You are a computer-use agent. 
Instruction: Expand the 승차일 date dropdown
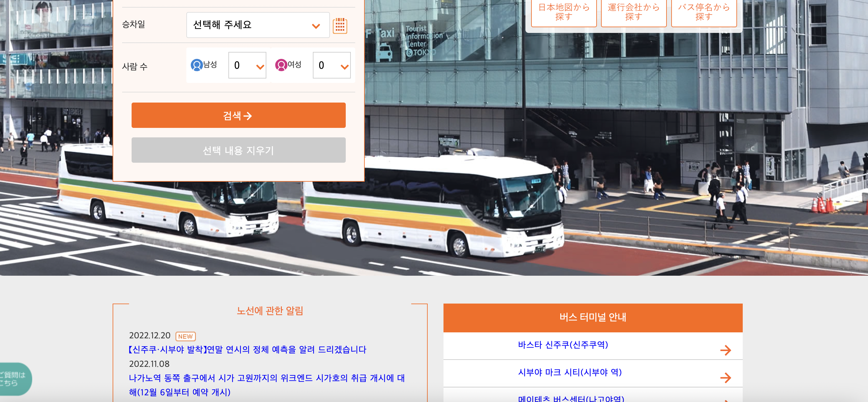(258, 25)
